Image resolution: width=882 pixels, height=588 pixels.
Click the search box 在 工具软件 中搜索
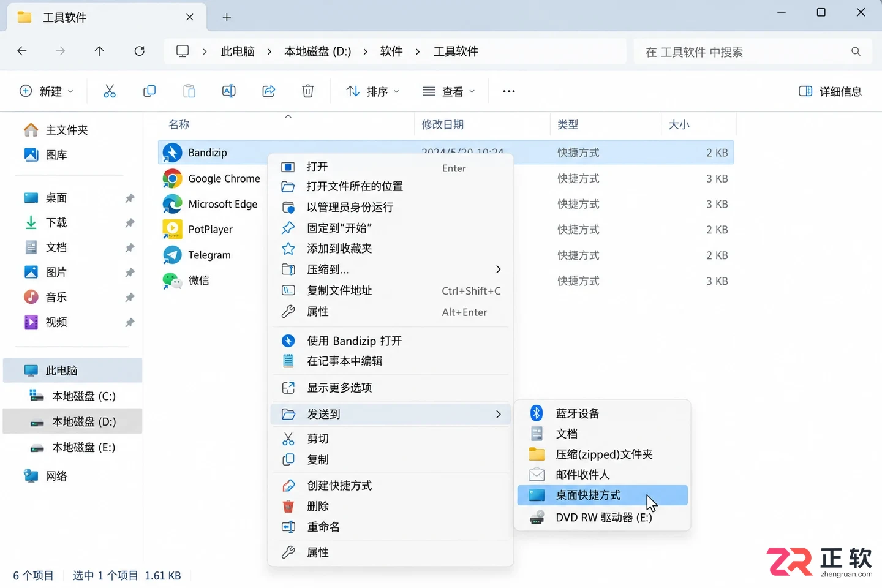[x=753, y=51]
